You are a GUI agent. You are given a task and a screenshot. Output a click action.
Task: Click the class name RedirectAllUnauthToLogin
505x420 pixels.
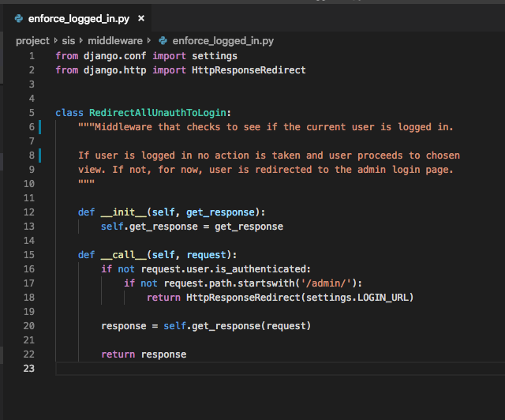click(x=158, y=113)
